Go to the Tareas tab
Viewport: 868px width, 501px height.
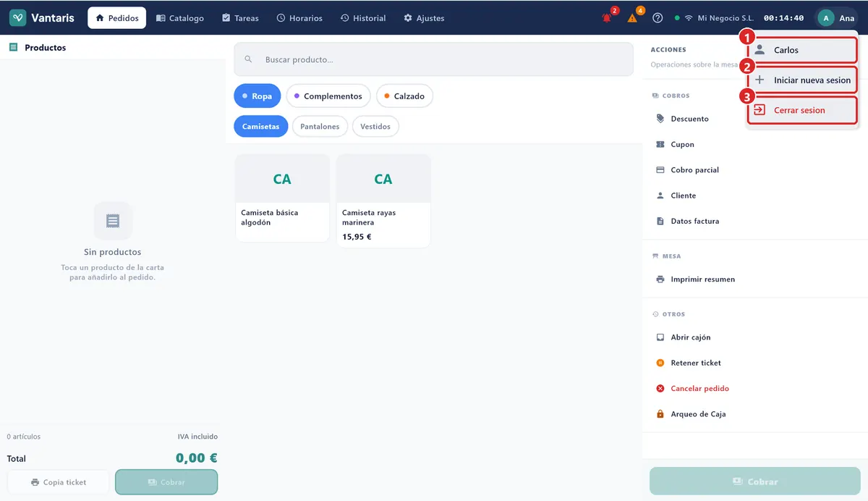(240, 18)
